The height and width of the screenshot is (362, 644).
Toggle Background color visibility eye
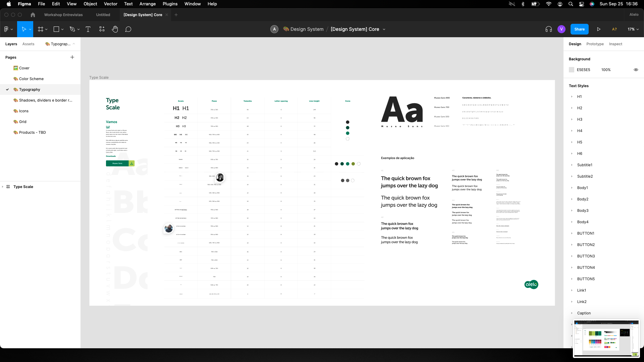click(x=636, y=70)
